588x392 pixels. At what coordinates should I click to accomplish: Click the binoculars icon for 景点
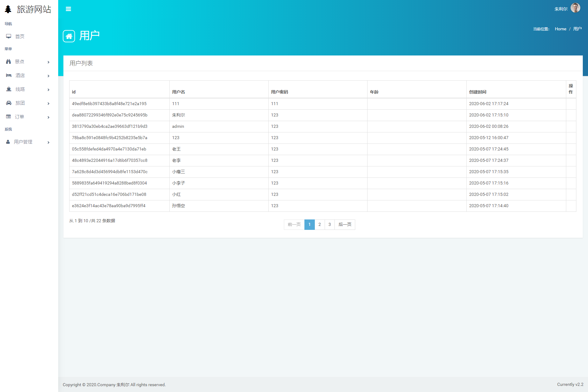9,62
